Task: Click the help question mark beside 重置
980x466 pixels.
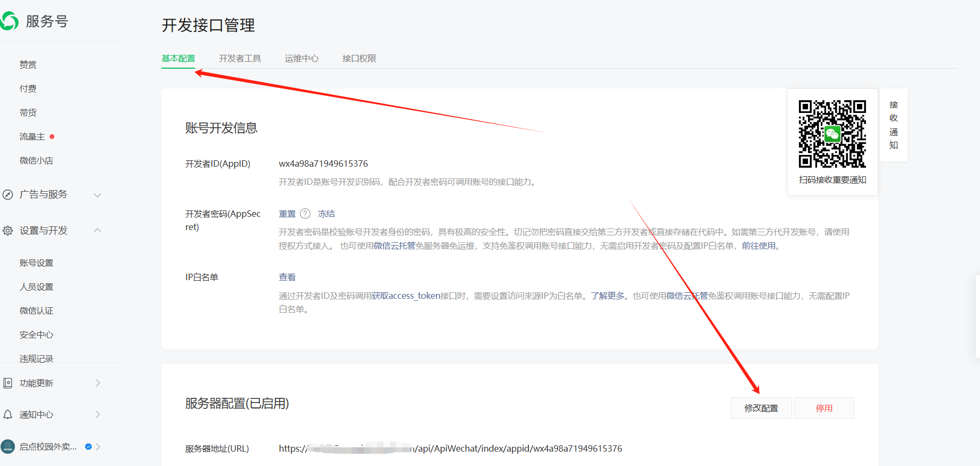Action: [x=305, y=214]
